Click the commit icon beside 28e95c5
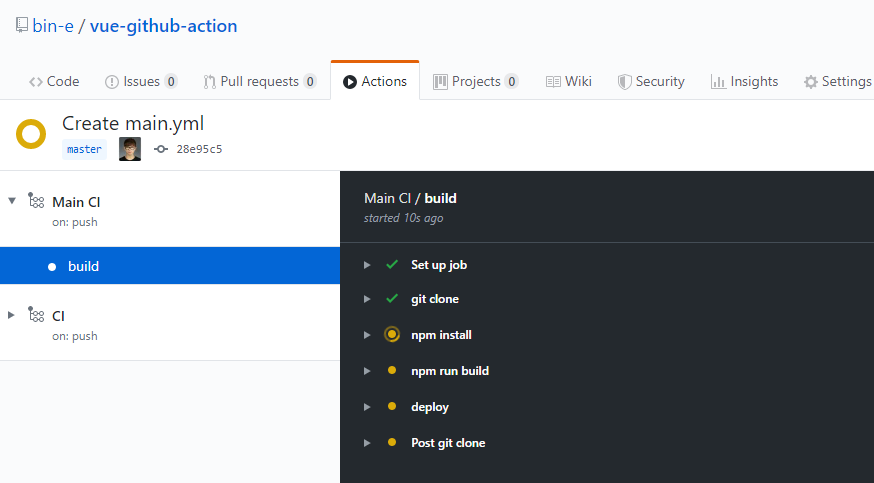Viewport: 874px width, 483px height. pos(161,149)
